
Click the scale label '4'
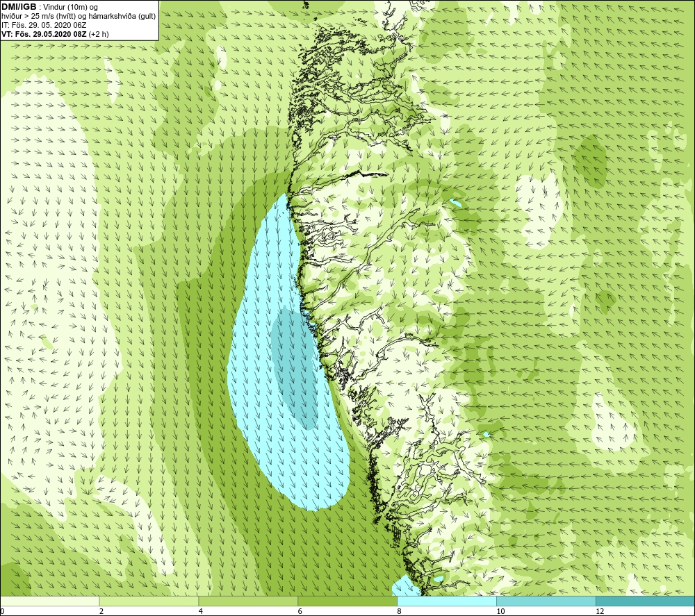pyautogui.click(x=201, y=612)
